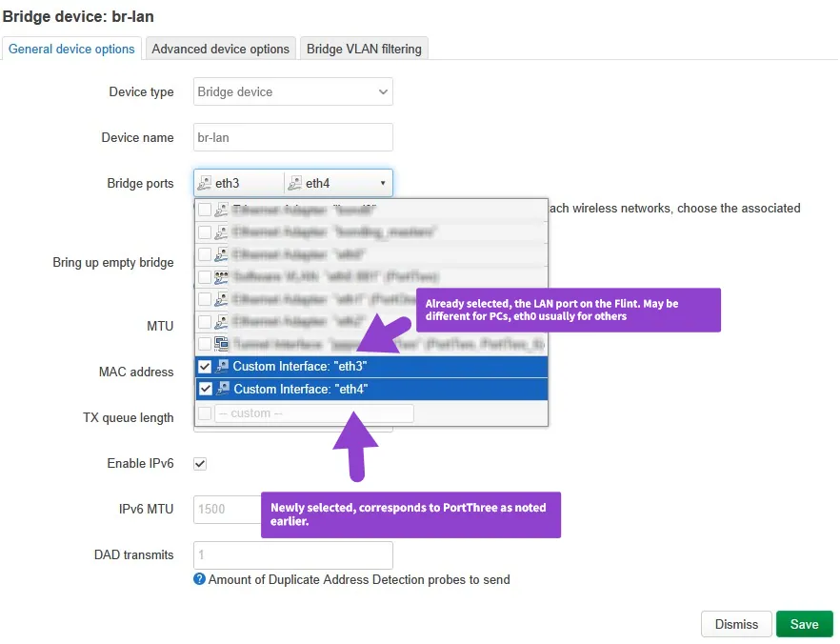Image resolution: width=840 pixels, height=644 pixels.
Task: Click the "Bridge ports" label
Action: [x=140, y=183]
